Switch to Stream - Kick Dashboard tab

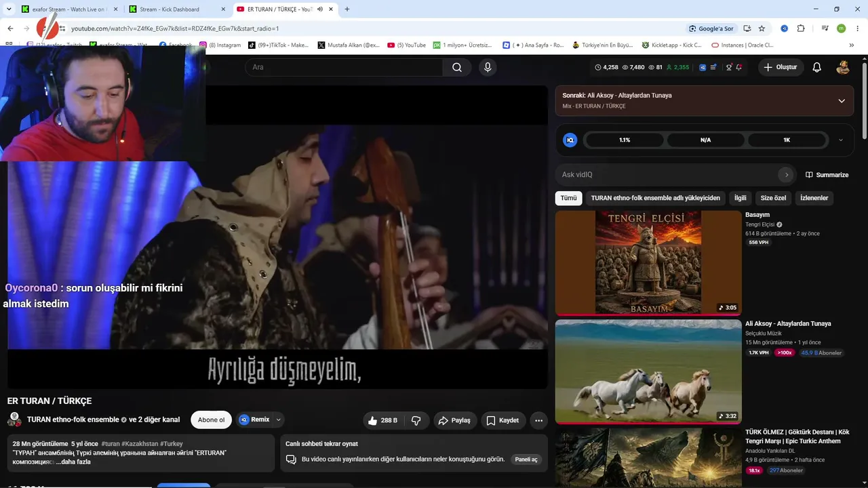178,9
